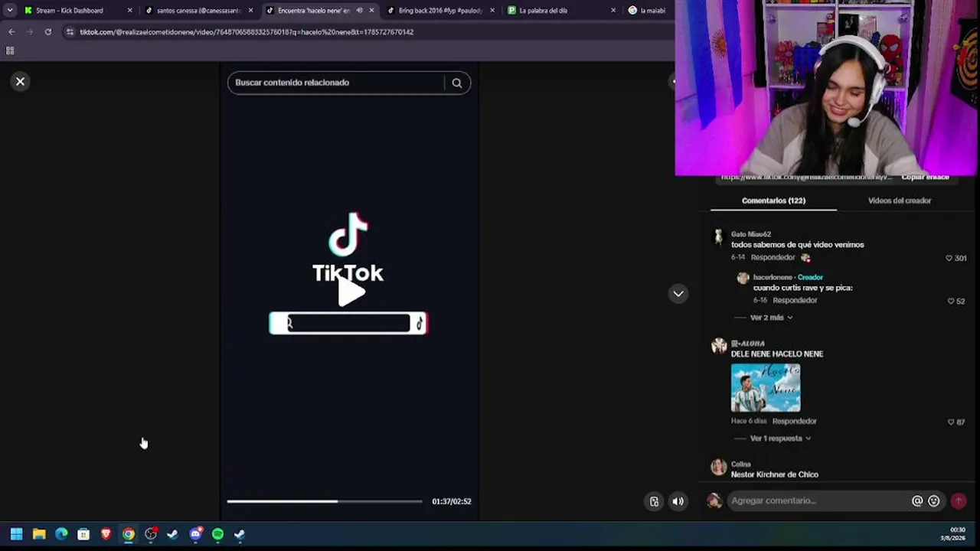Launch Microsoft Edge from the taskbar
The width and height of the screenshot is (980, 551).
[x=61, y=534]
